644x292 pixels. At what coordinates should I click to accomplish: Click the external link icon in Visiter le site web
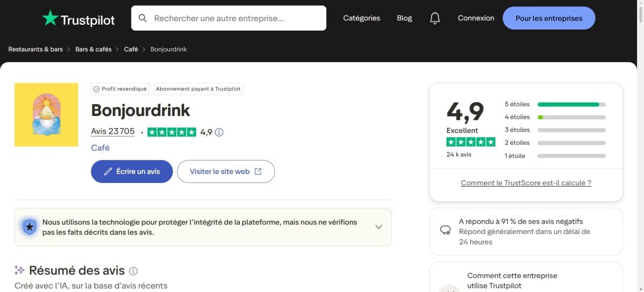[x=258, y=172]
